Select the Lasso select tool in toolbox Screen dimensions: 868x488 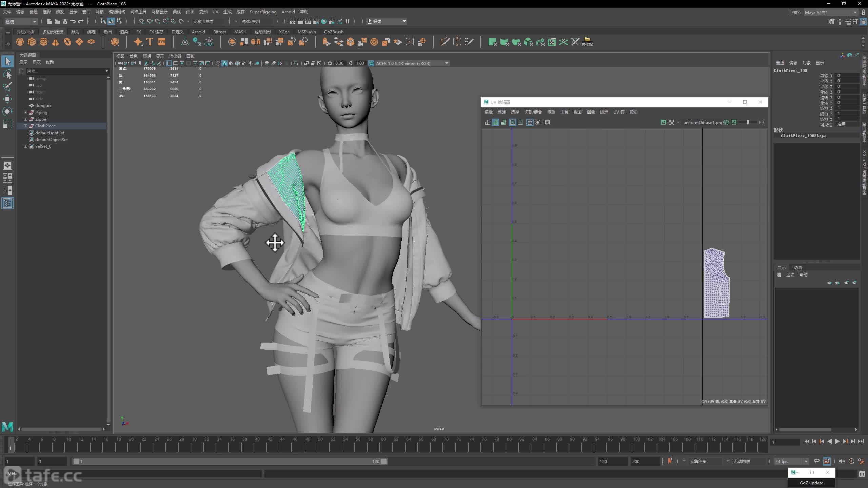[x=7, y=74]
